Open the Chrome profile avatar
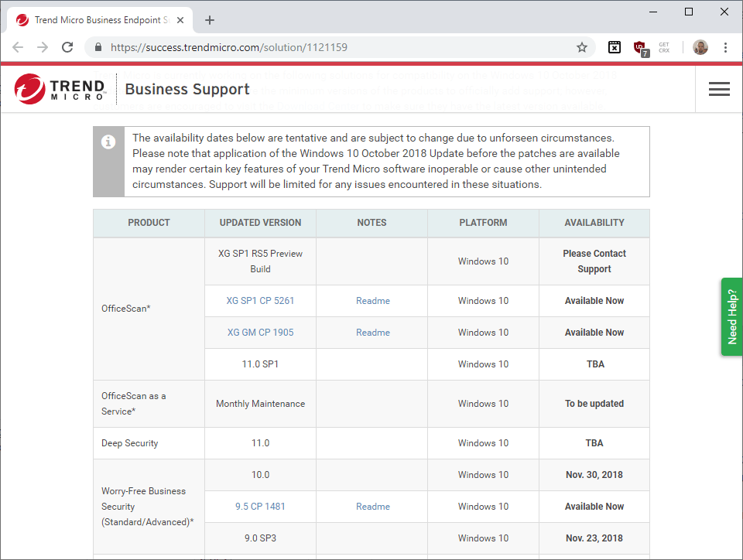The height and width of the screenshot is (560, 743). pyautogui.click(x=700, y=47)
